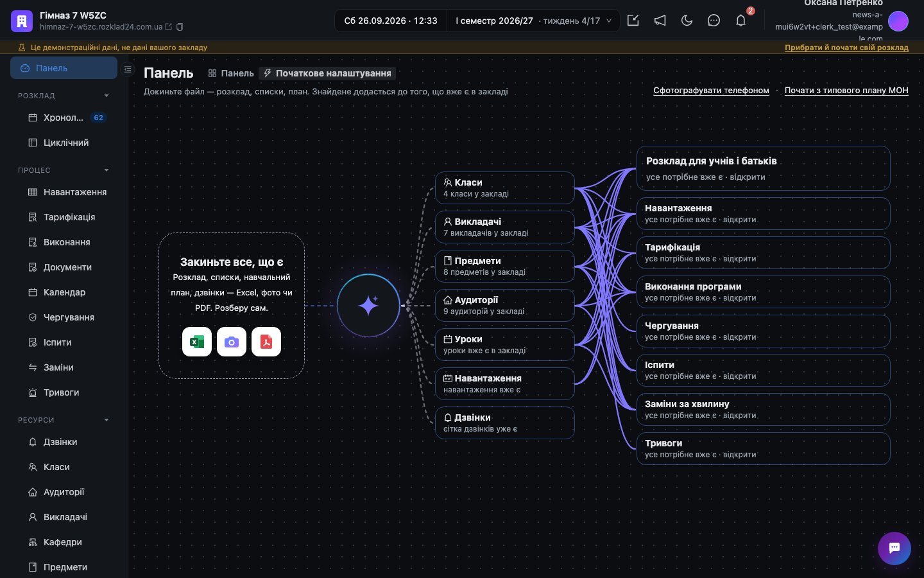Go to Тарифікація in the sidebar
The height and width of the screenshot is (578, 924).
coord(64,217)
